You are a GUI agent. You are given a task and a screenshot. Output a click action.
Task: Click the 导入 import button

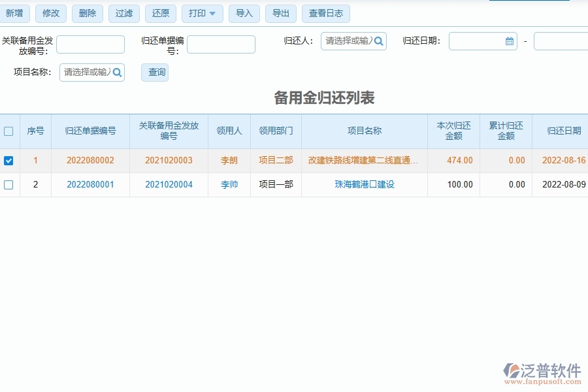click(244, 12)
